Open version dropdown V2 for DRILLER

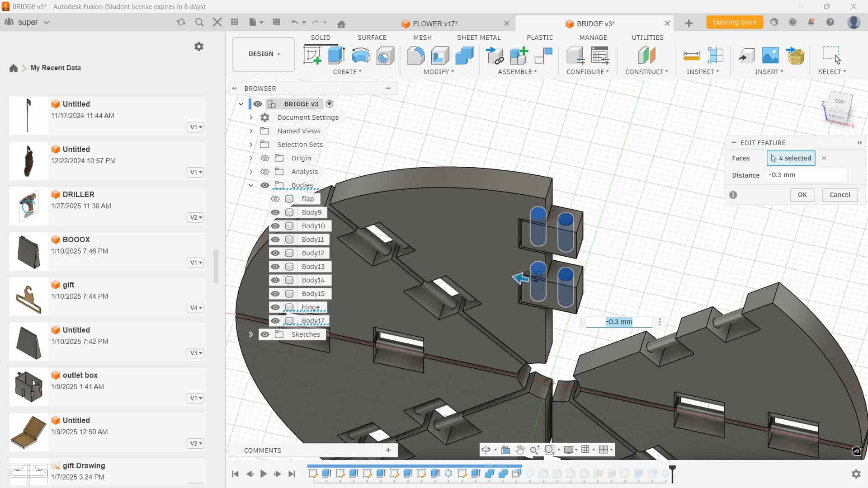pos(195,217)
